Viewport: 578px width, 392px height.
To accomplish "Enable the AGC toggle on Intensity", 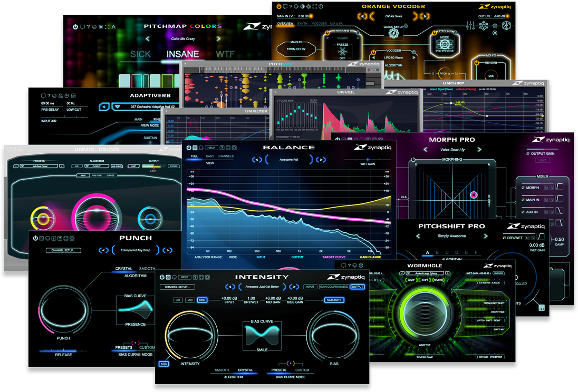I will pos(163,364).
